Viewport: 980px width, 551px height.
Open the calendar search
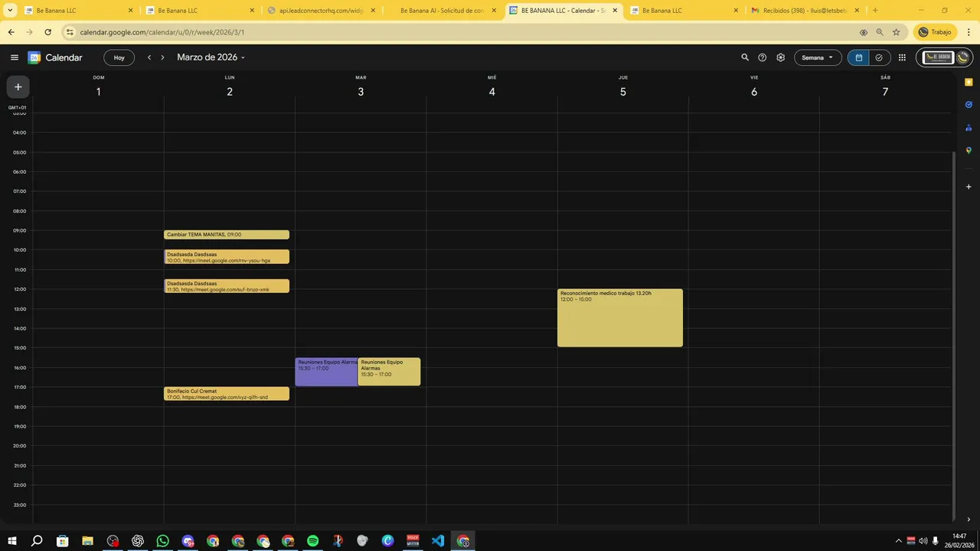(x=745, y=57)
